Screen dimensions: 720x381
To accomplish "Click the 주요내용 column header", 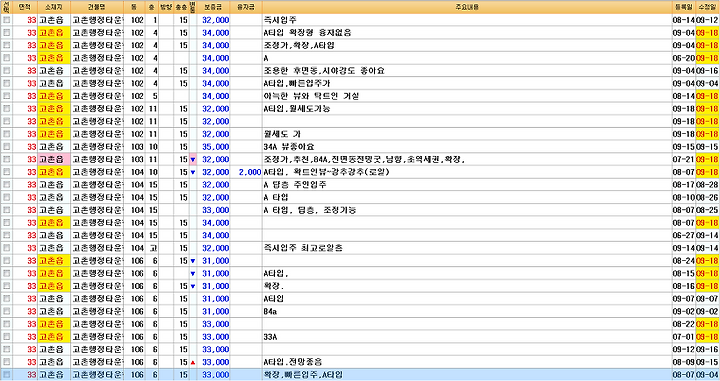I will [467, 7].
